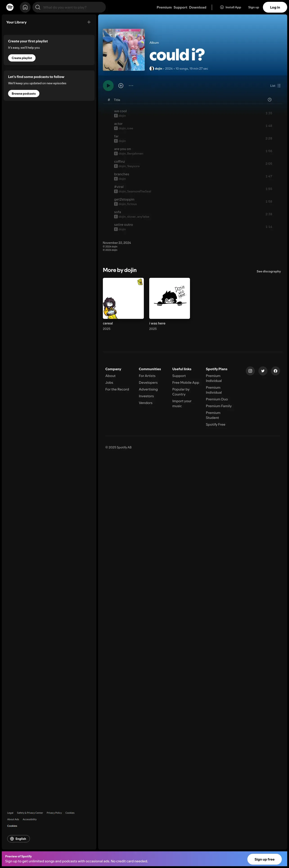Open Privacy Policy link

pos(54,813)
